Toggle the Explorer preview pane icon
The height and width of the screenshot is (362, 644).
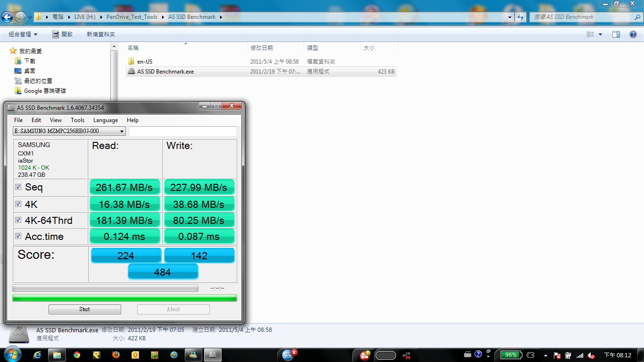616,34
